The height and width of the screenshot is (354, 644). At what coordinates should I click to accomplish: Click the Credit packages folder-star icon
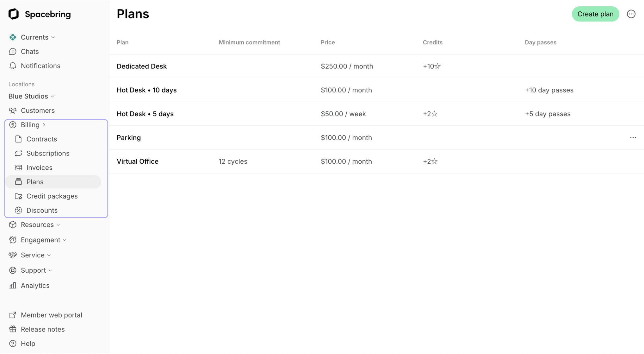pos(18,196)
